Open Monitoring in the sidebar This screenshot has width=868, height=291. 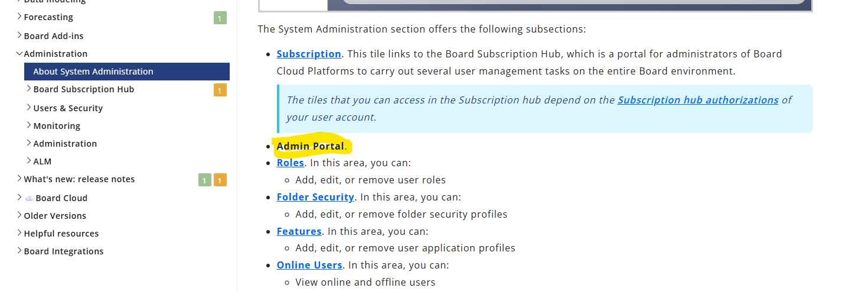click(57, 126)
